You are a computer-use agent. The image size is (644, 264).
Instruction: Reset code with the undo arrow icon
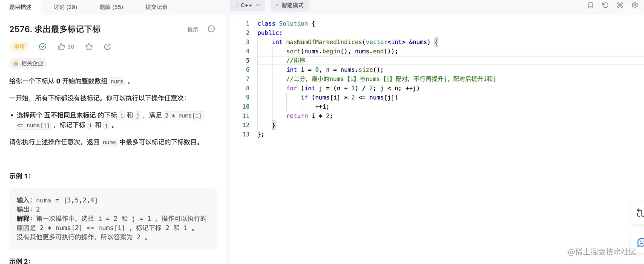(605, 5)
